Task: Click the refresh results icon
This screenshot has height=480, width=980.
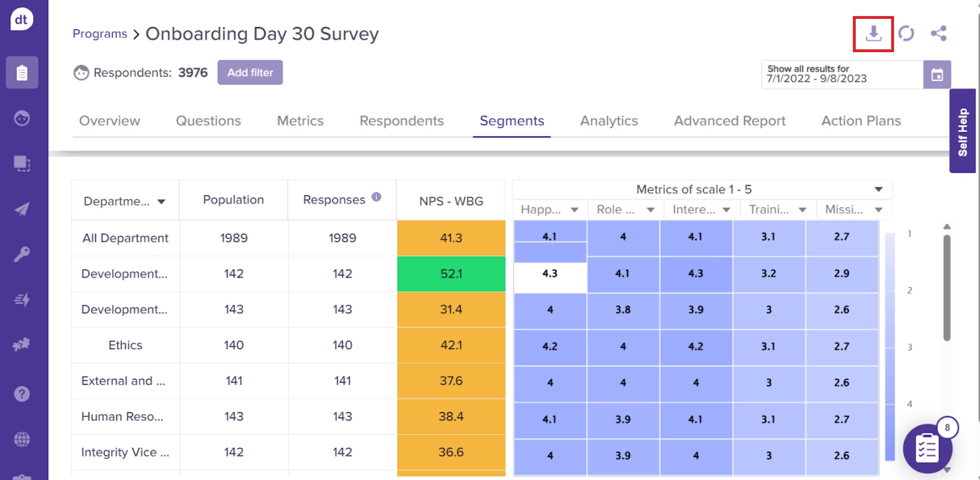Action: pos(906,34)
